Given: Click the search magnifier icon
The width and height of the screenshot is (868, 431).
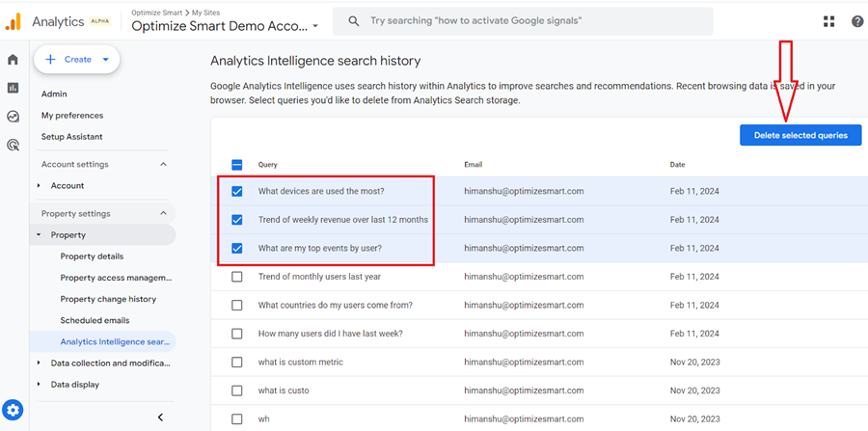Looking at the screenshot, I should click(x=353, y=21).
